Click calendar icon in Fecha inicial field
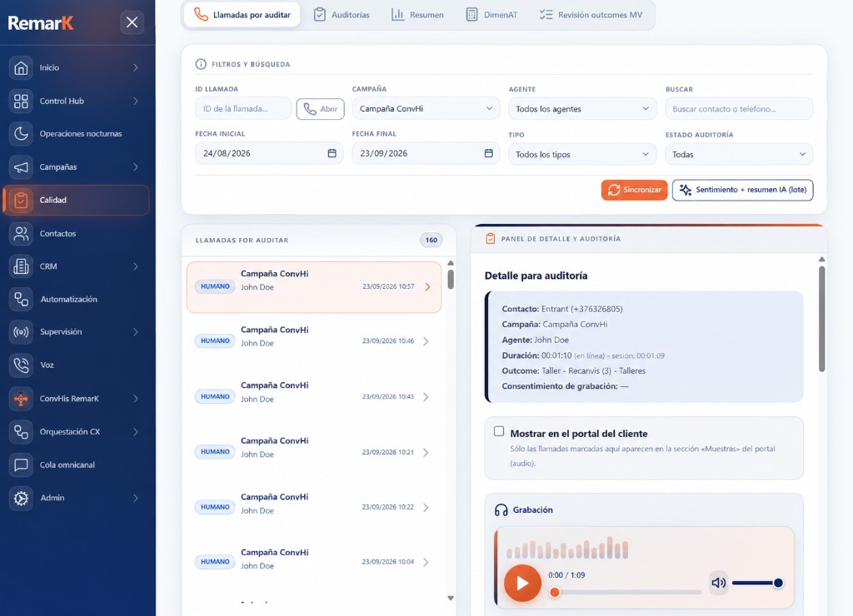The image size is (853, 616). click(x=332, y=153)
